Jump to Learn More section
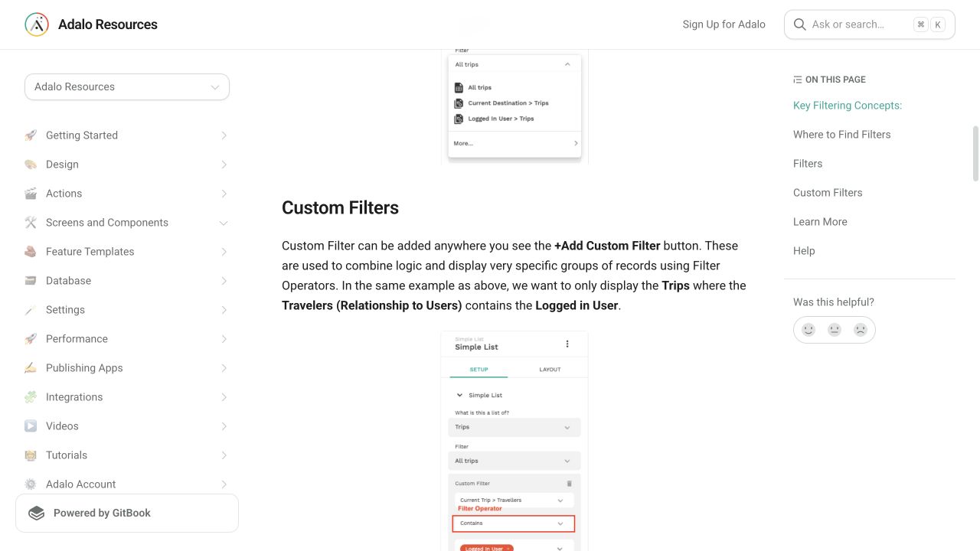The height and width of the screenshot is (551, 980). coord(820,222)
